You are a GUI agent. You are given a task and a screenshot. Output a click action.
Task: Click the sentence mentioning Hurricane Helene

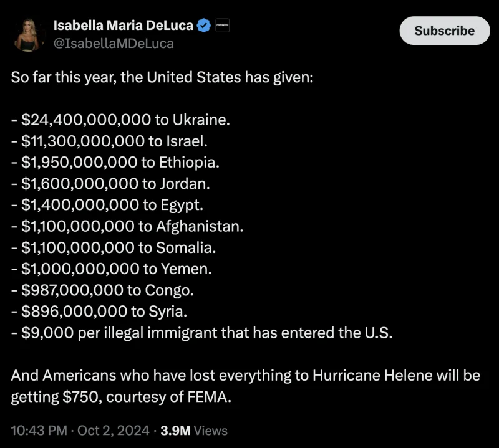pos(245,386)
